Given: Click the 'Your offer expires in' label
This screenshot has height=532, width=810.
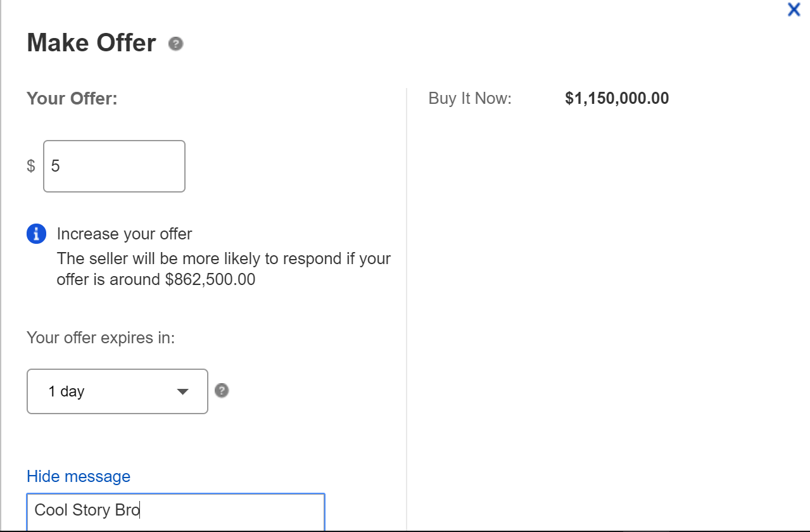Looking at the screenshot, I should (x=101, y=338).
